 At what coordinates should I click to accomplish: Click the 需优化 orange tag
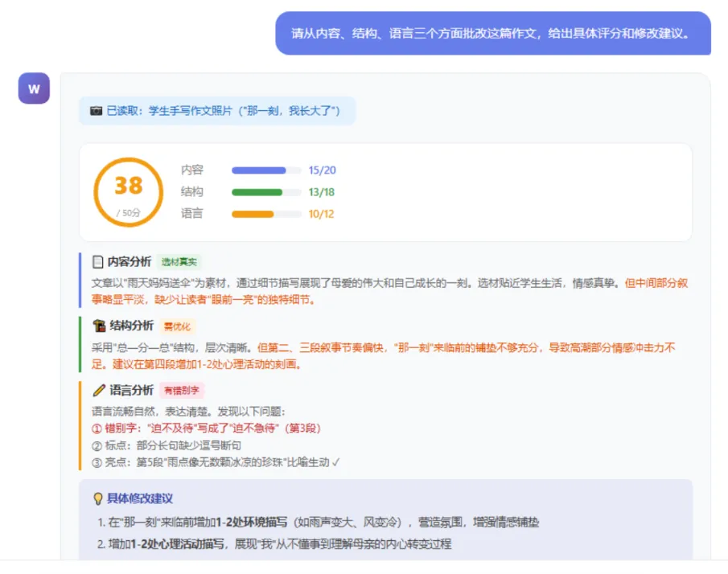(177, 326)
